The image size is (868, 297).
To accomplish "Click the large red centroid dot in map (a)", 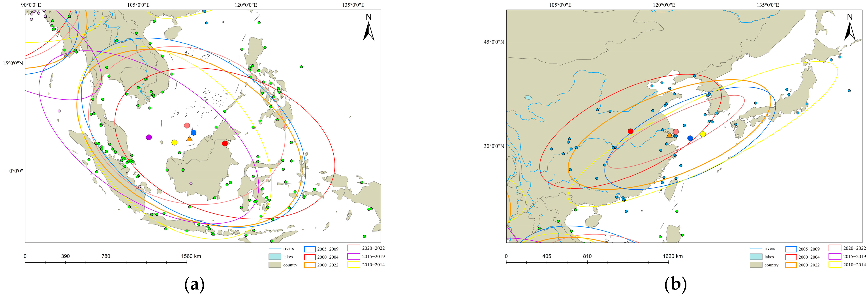I will [225, 144].
